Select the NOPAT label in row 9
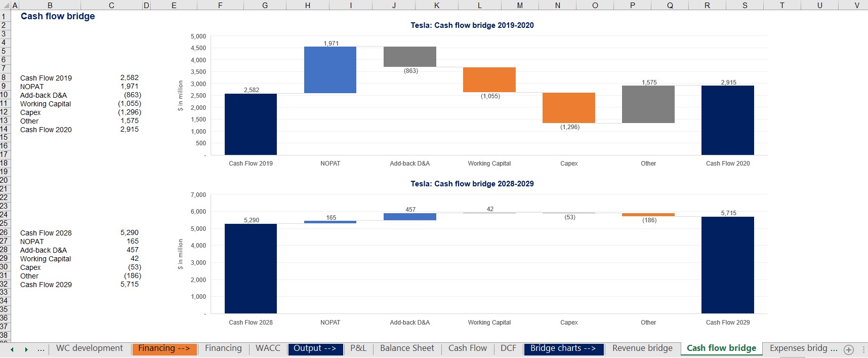 (32, 87)
